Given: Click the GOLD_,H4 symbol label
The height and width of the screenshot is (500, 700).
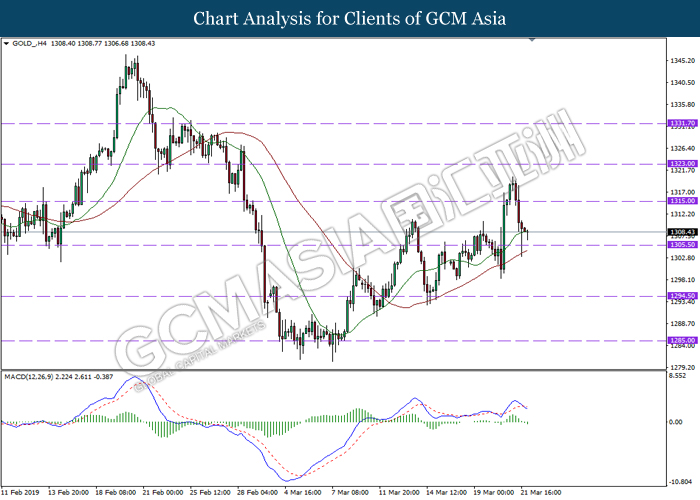Looking at the screenshot, I should [x=29, y=44].
